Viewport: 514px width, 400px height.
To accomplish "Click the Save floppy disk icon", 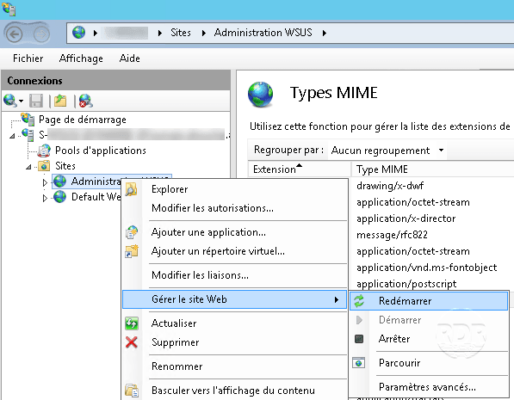I will (x=36, y=101).
